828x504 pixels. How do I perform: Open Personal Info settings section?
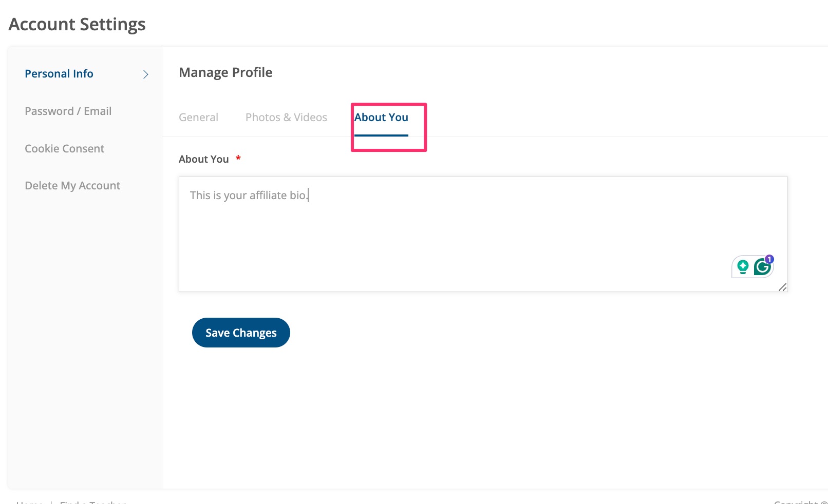click(59, 74)
